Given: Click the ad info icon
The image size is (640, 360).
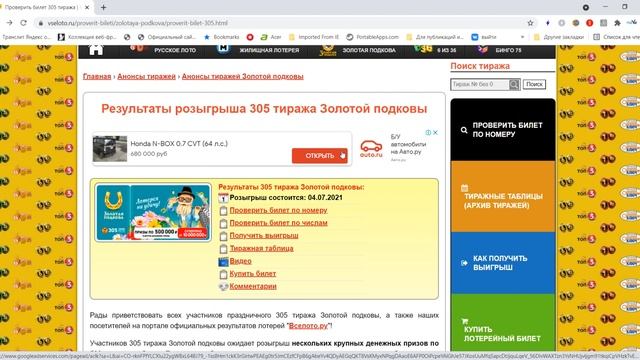Looking at the screenshot, I should click(x=428, y=133).
